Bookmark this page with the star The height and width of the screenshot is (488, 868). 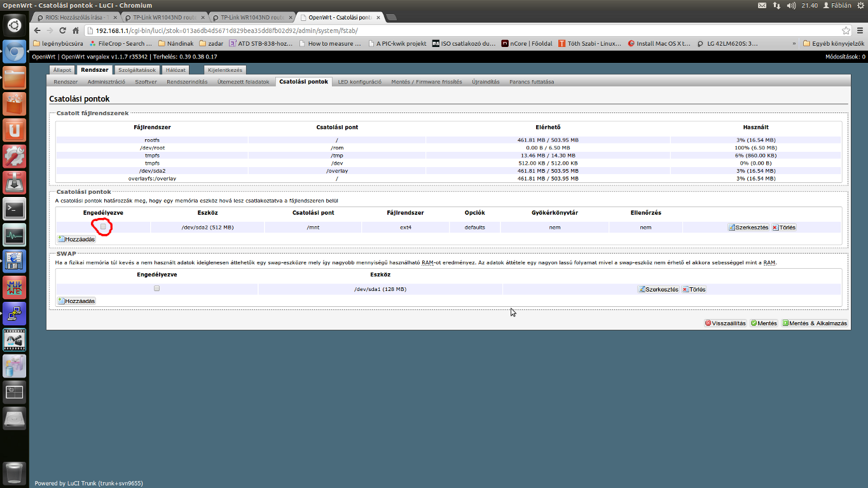(x=846, y=30)
